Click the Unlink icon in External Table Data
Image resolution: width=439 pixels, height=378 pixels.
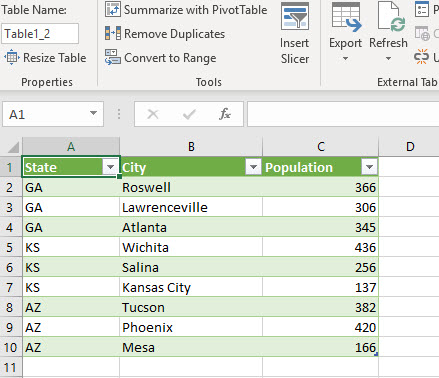click(421, 57)
